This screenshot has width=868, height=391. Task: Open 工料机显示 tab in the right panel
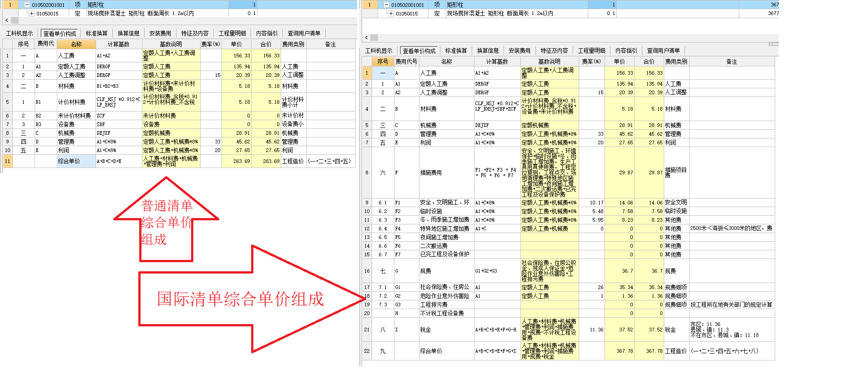[379, 51]
